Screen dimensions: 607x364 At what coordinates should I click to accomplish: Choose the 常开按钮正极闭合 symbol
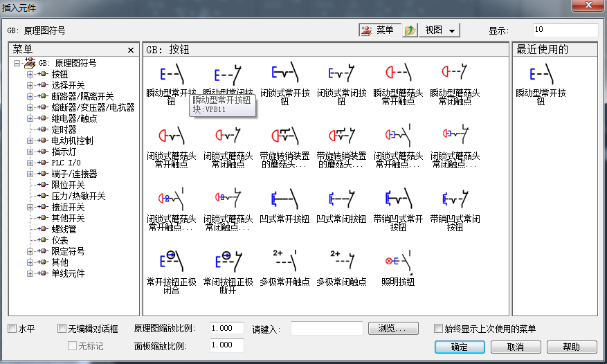tap(171, 262)
